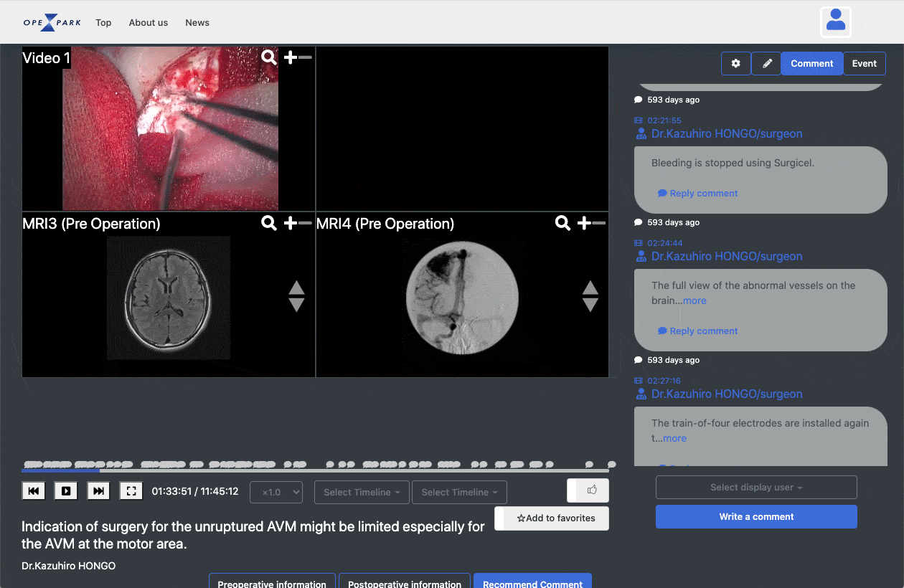The width and height of the screenshot is (904, 588).
Task: Open the Select display user dropdown
Action: [756, 488]
